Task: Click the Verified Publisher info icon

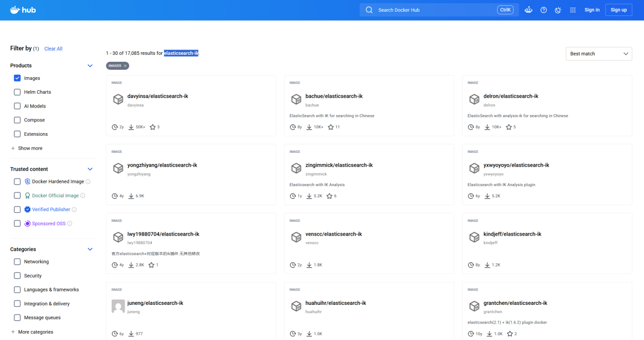Action: pos(74,209)
